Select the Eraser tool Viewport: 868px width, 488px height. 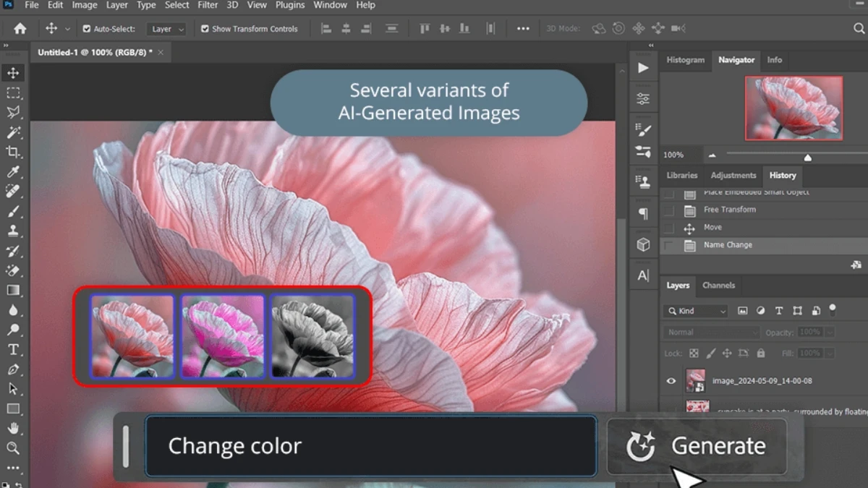pos(13,270)
